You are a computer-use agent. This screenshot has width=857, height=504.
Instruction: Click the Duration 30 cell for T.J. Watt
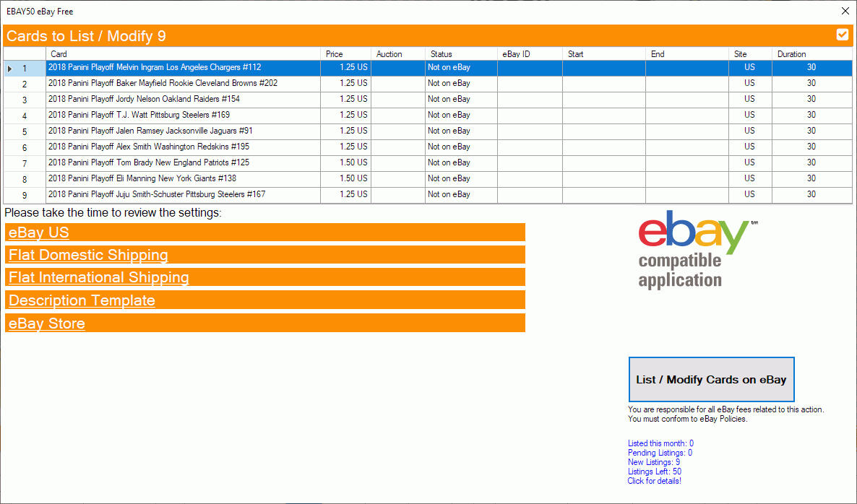[812, 116]
